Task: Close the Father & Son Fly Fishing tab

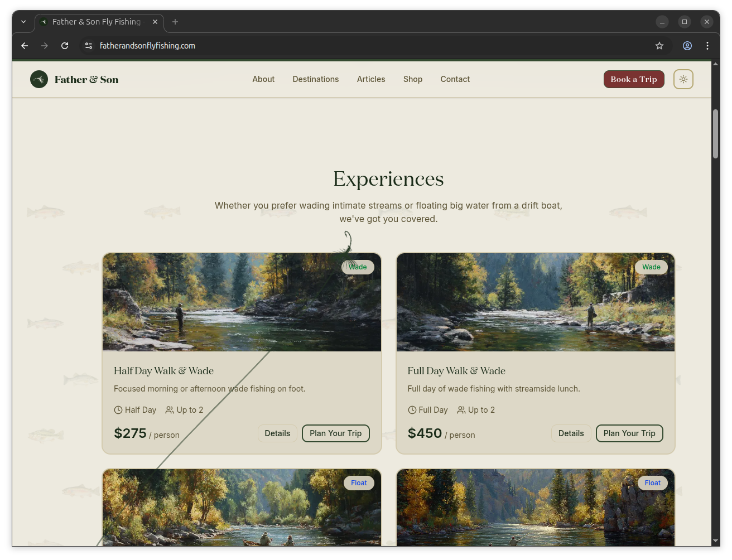Action: pos(155,22)
